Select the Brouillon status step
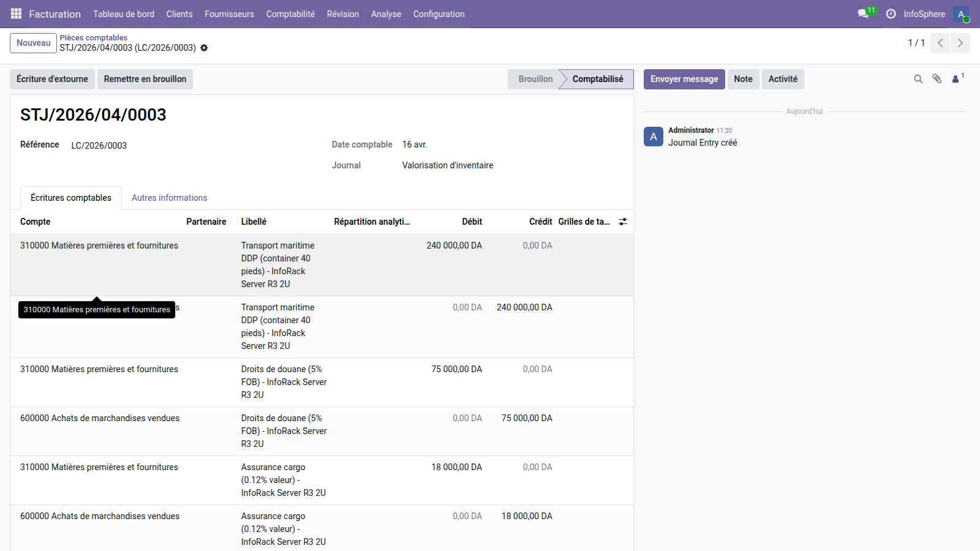The height and width of the screenshot is (551, 980). click(535, 79)
